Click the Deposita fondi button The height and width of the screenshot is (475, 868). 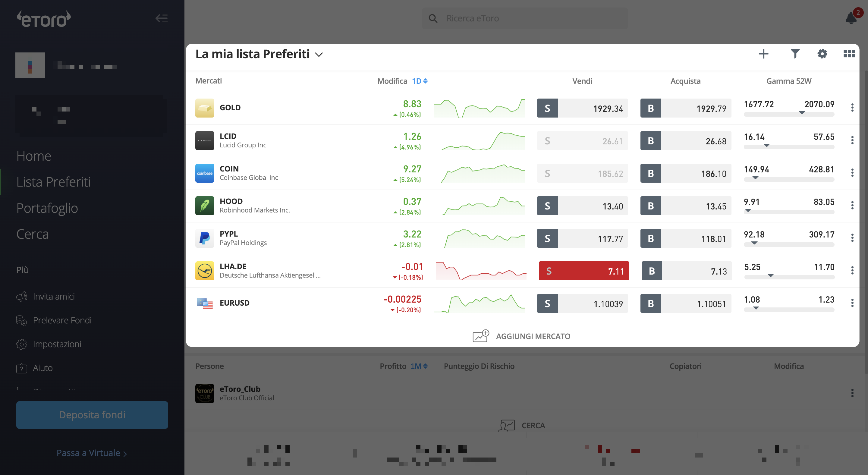tap(92, 415)
